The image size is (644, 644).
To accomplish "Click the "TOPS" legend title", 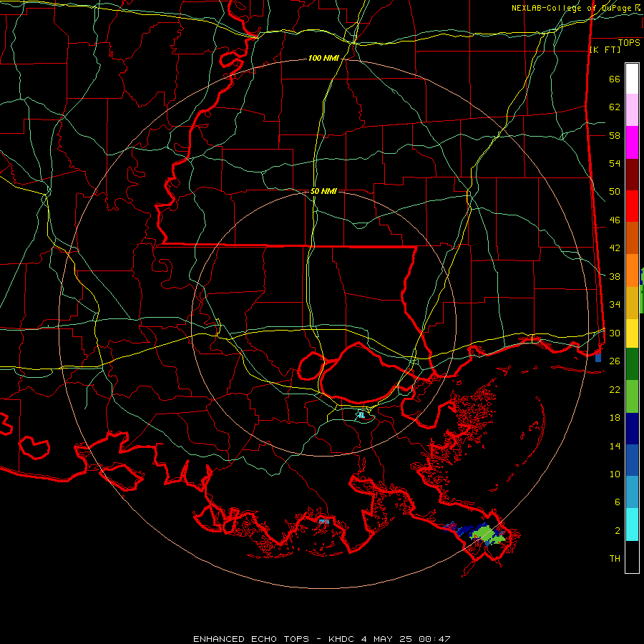I will tap(629, 43).
